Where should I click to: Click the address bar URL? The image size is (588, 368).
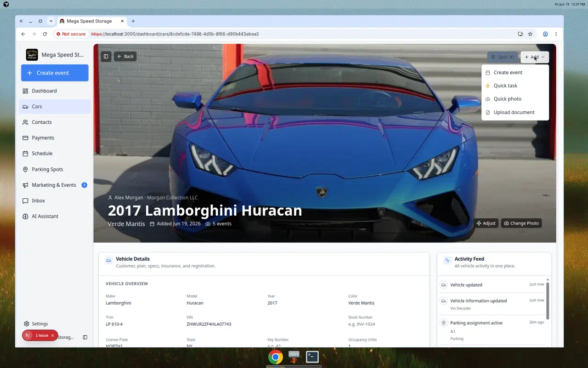coord(175,34)
